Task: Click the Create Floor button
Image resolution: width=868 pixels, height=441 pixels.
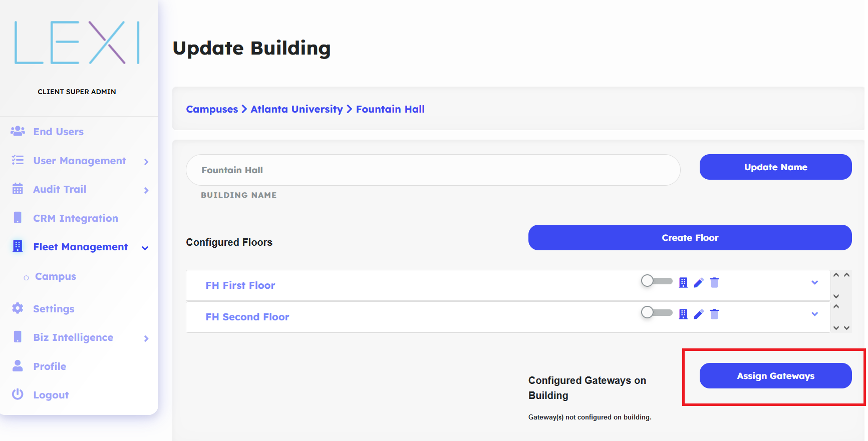Action: [689, 238]
